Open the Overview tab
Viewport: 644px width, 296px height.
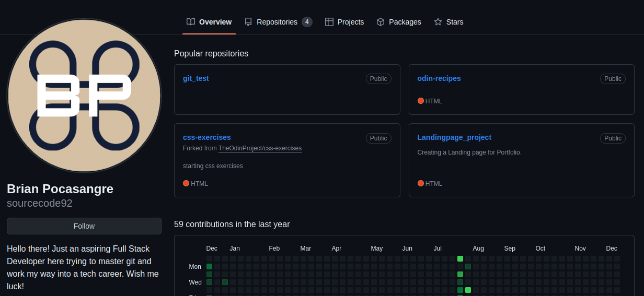point(209,22)
